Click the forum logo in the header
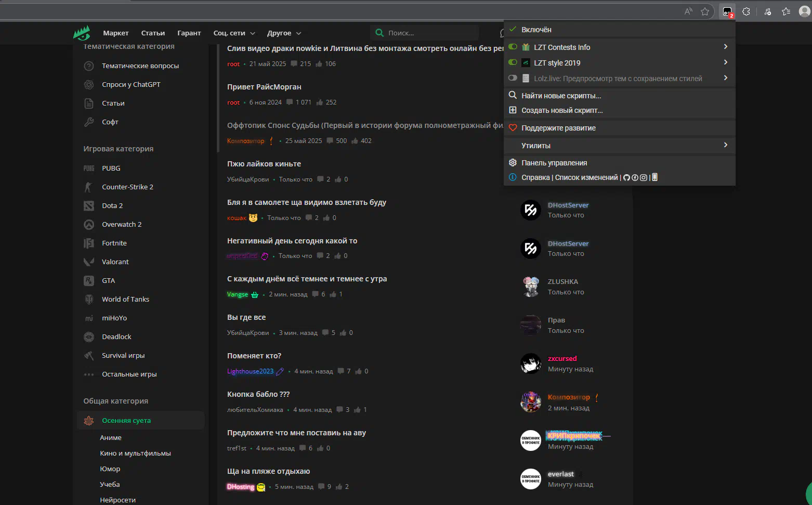Screen dimensions: 812x505 (x=82, y=33)
